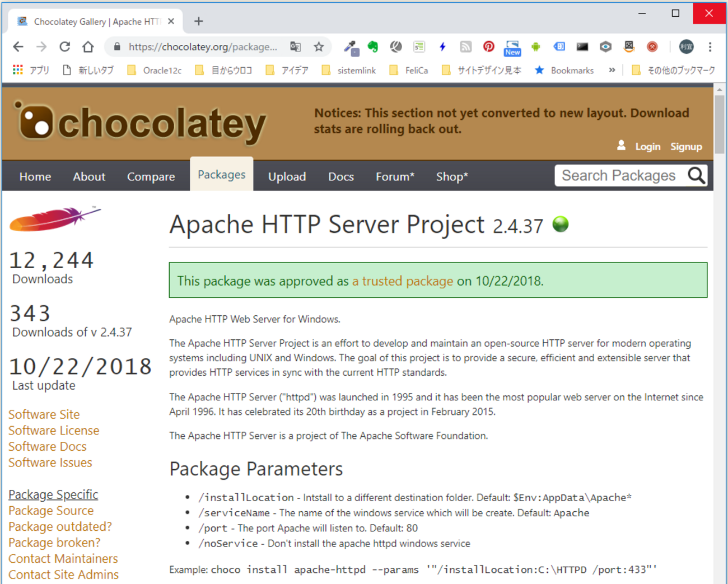
Task: Click the vertical scrollbar thumb
Action: click(x=720, y=124)
